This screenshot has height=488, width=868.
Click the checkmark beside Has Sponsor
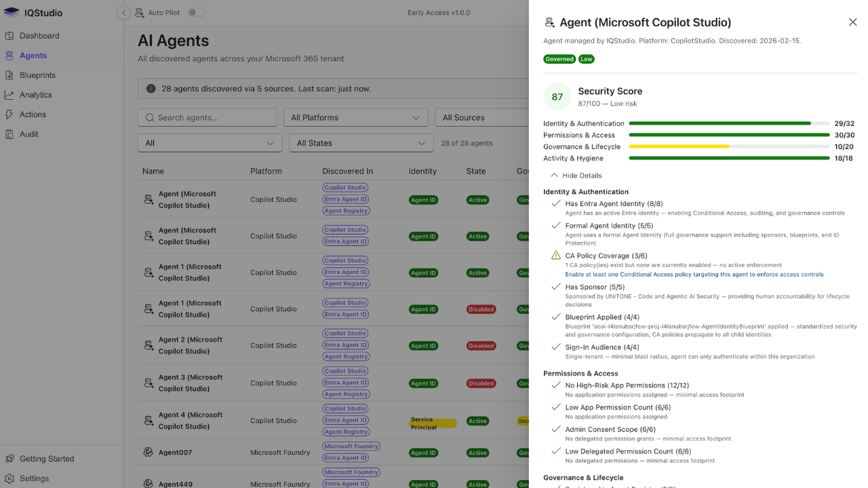556,287
